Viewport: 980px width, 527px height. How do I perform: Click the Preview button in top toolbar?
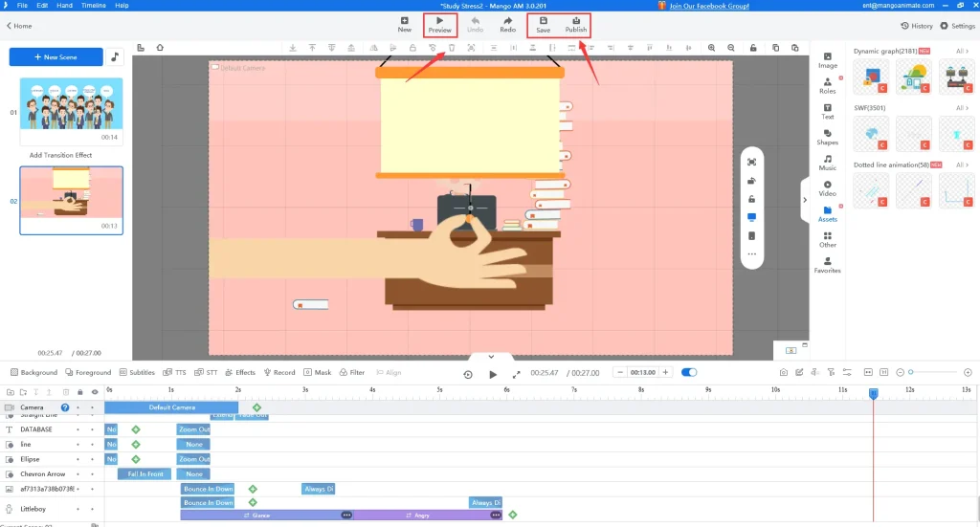(439, 24)
